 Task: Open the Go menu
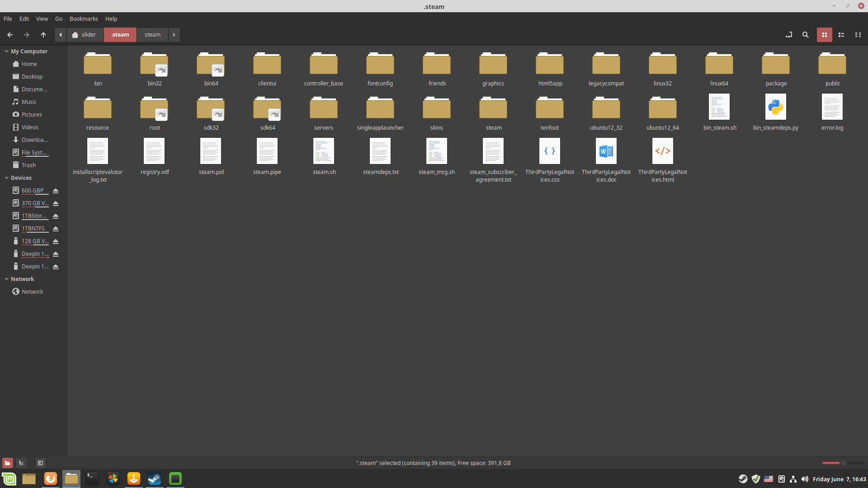[x=59, y=19]
